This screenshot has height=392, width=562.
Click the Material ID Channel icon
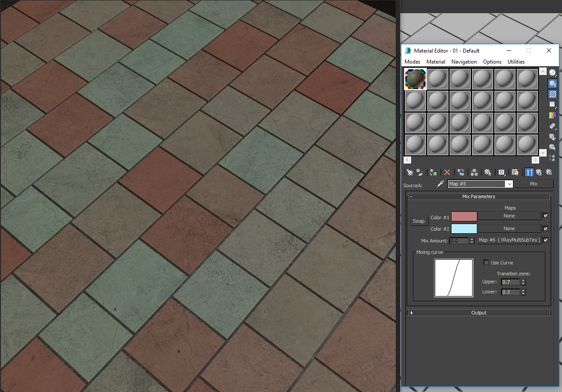click(x=501, y=172)
